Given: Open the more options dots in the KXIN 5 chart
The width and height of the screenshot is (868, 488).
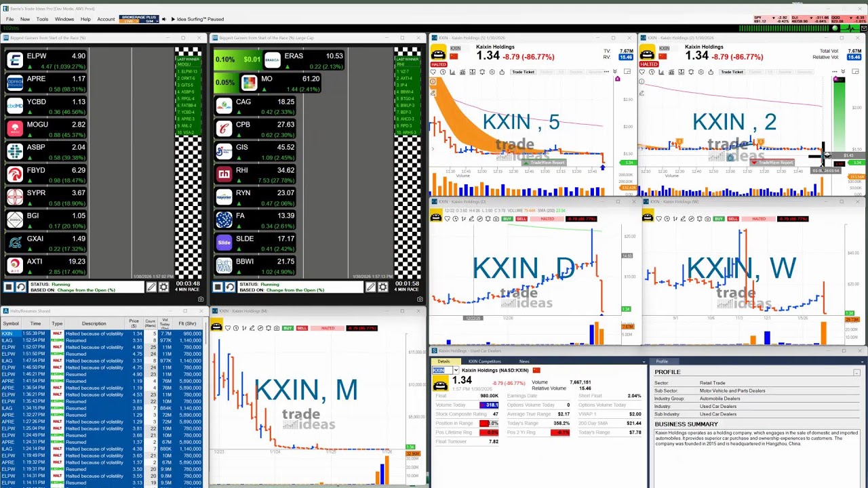Looking at the screenshot, I should [x=606, y=72].
